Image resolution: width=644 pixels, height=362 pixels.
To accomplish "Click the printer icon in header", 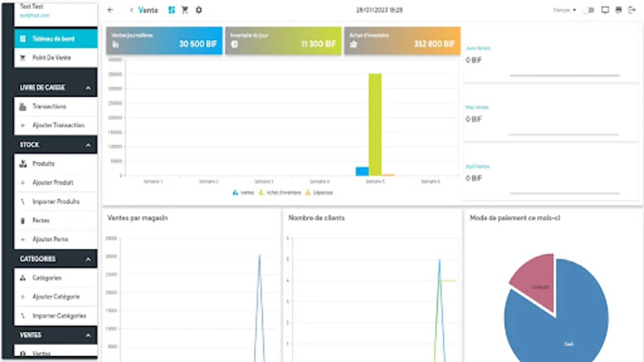I will click(619, 10).
